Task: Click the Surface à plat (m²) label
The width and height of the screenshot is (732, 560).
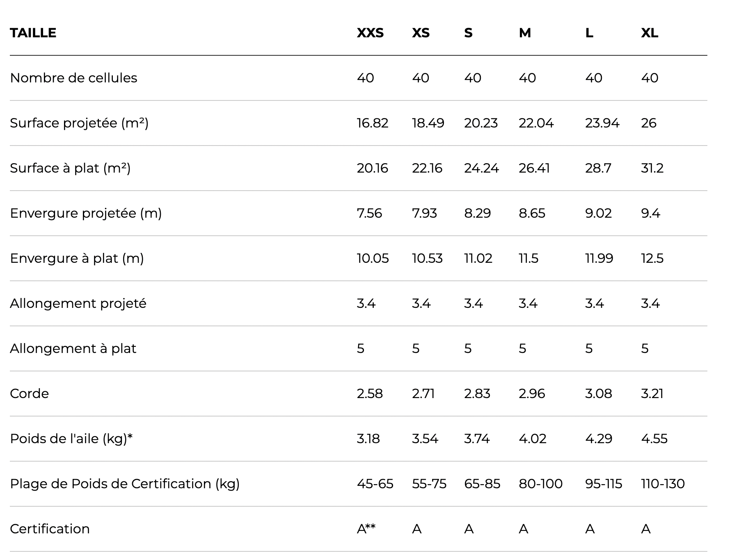Action: [x=70, y=168]
